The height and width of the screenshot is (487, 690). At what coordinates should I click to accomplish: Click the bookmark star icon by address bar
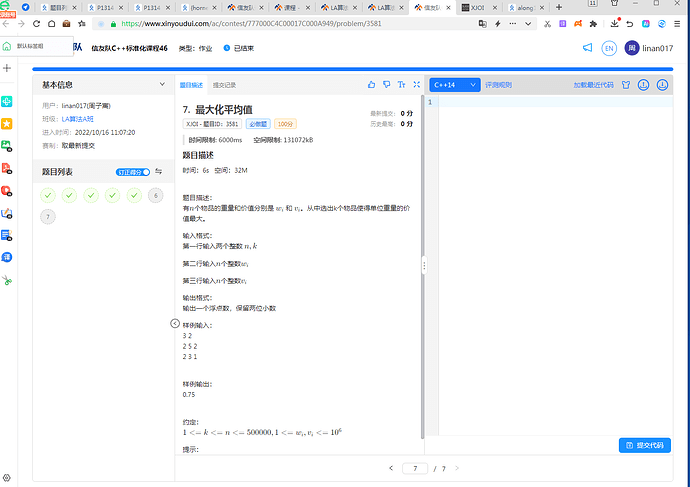[x=82, y=24]
